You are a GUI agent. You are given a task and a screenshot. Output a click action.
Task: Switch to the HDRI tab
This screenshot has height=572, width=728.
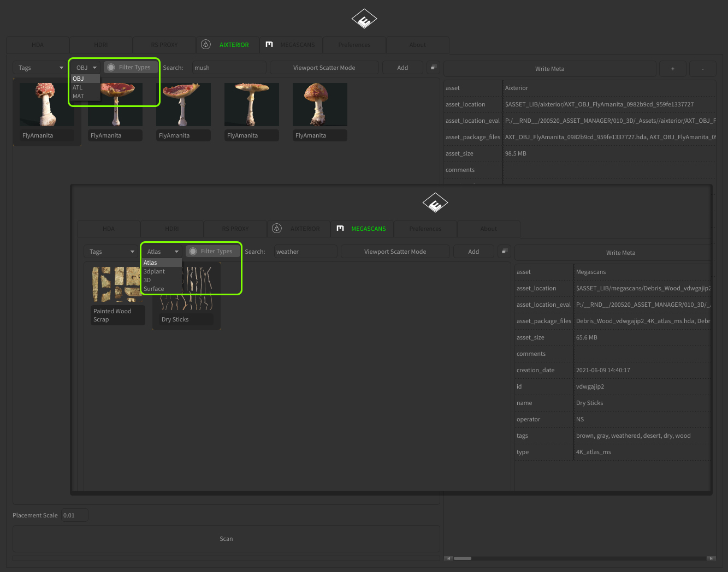100,44
